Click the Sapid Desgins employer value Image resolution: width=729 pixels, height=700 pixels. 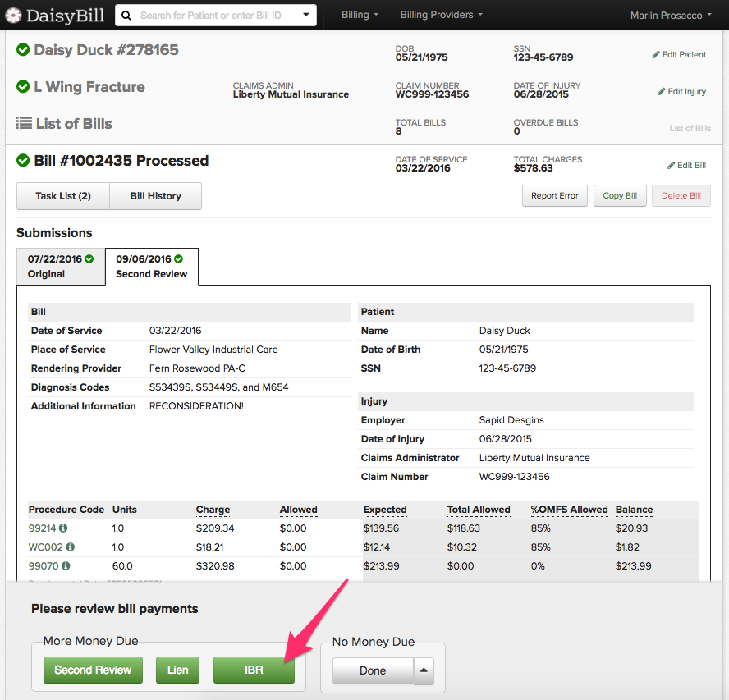pos(511,419)
